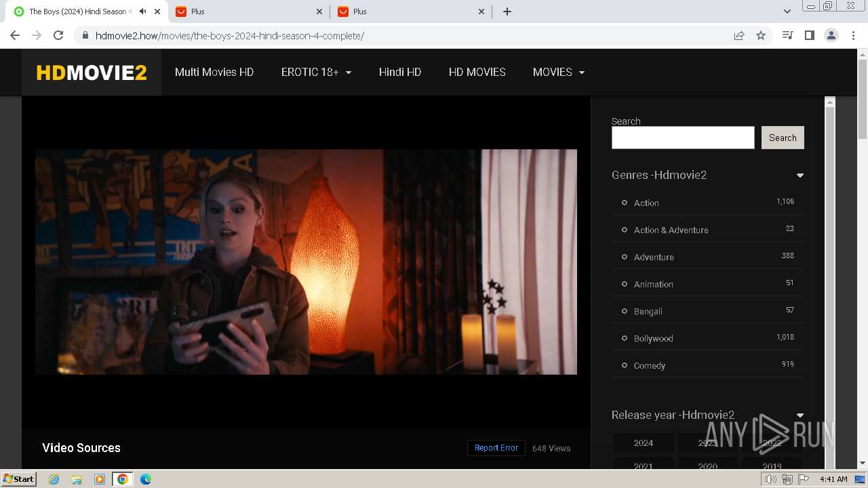This screenshot has width=868, height=488.
Task: Open the Adventure genre
Action: pos(654,257)
